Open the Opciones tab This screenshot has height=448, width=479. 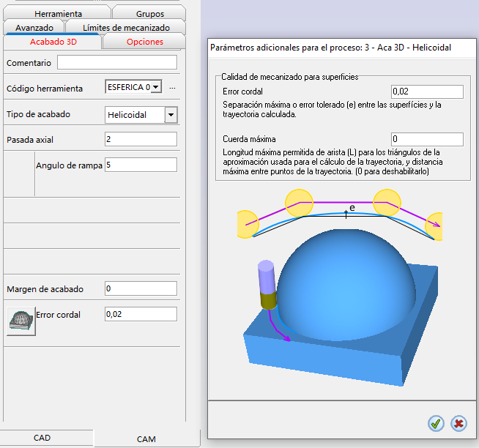point(145,42)
